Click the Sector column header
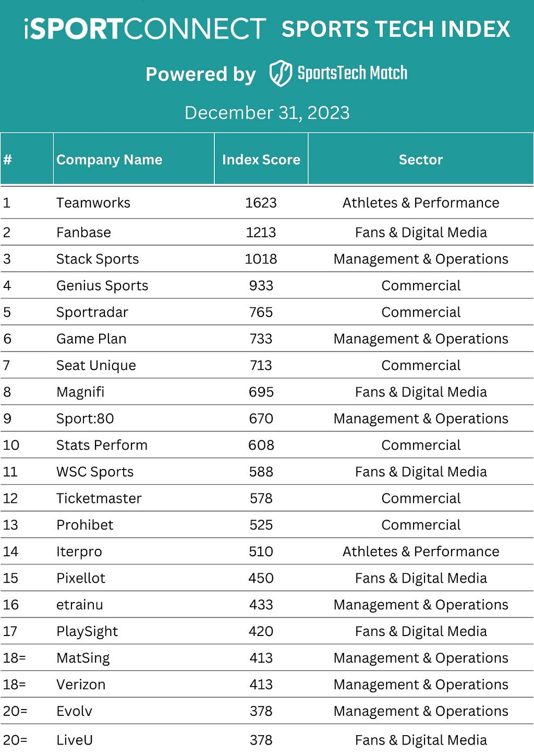The height and width of the screenshot is (756, 534). (421, 160)
